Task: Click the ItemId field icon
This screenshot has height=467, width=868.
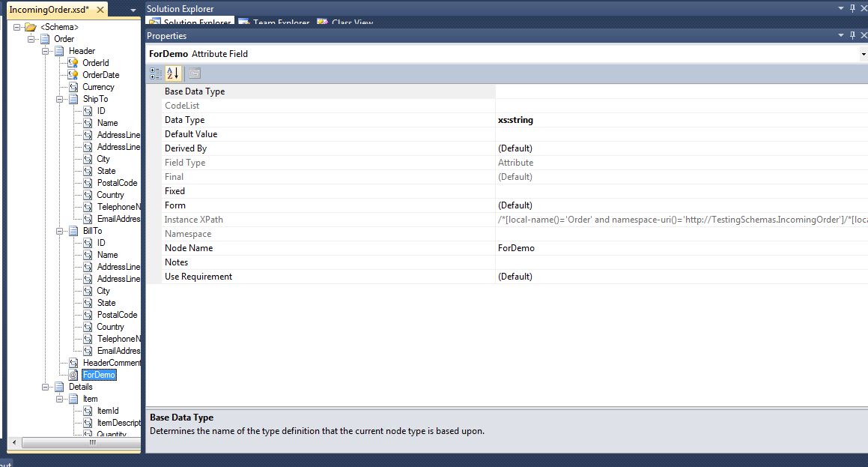Action: (x=88, y=411)
